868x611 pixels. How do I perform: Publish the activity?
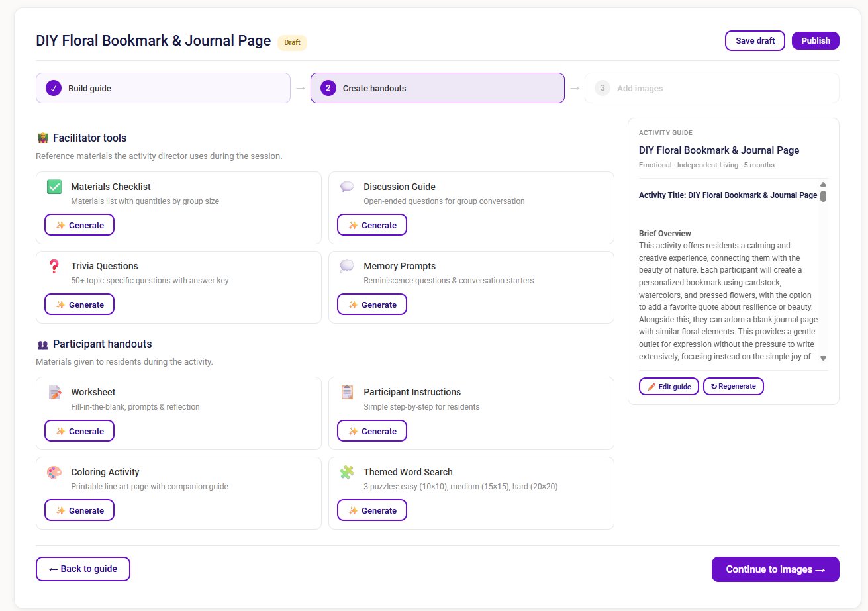tap(815, 40)
